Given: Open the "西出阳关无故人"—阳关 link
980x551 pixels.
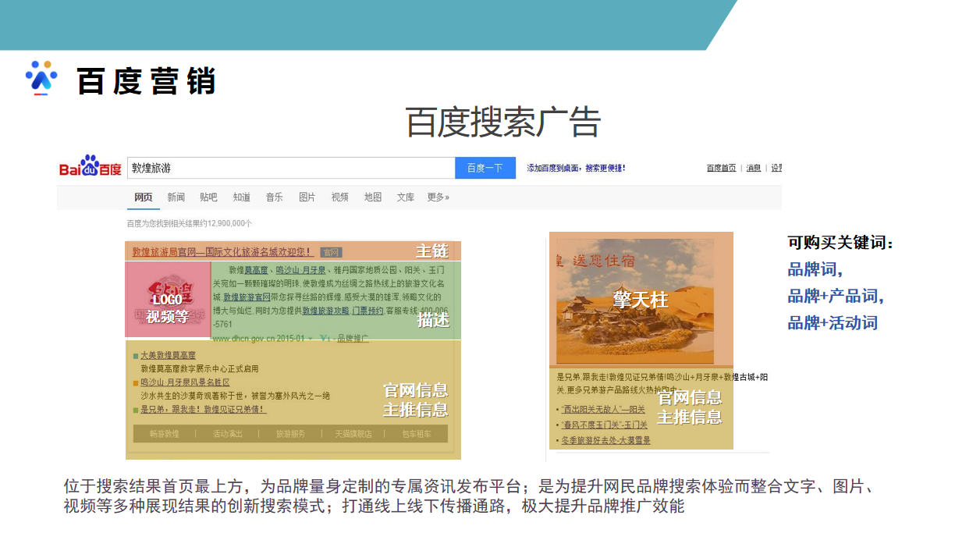Looking at the screenshot, I should click(x=603, y=409).
